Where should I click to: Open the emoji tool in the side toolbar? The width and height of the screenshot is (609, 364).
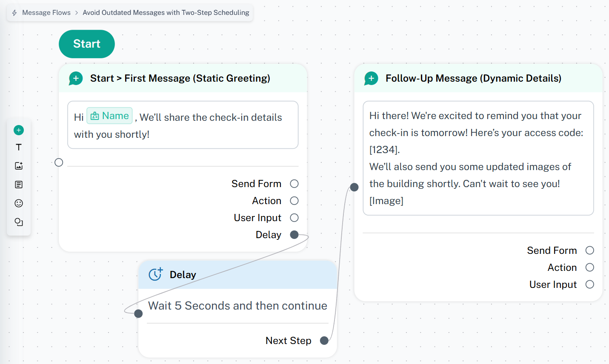pyautogui.click(x=19, y=203)
